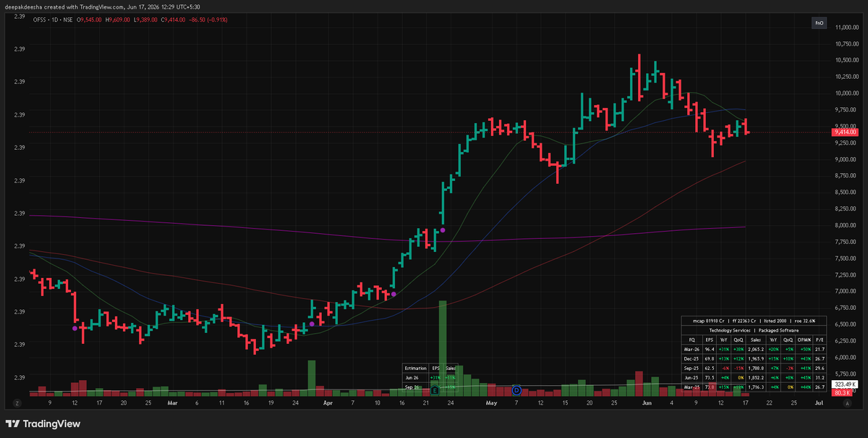The height and width of the screenshot is (438, 868).
Task: Click the purple dot marker near late March
Action: click(x=312, y=324)
